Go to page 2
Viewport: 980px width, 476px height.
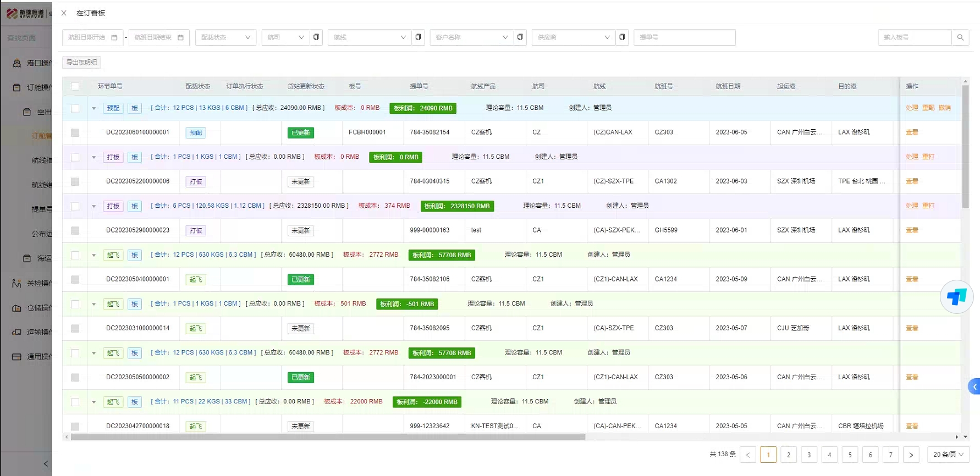click(789, 455)
